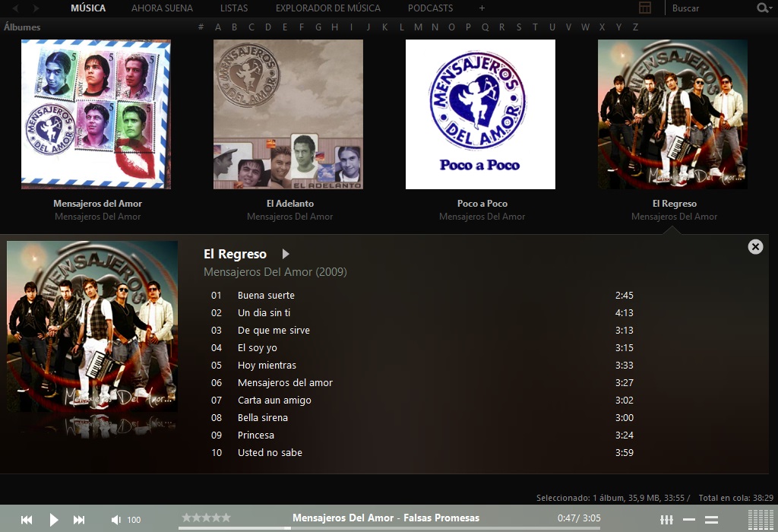Select track 06 Mensajeros del amor
Screen dimensions: 778x532
pyautogui.click(x=422, y=382)
